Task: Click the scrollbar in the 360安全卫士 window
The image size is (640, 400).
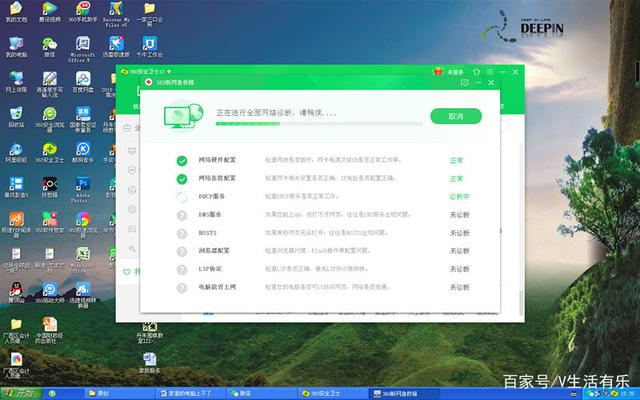Action: (x=521, y=303)
